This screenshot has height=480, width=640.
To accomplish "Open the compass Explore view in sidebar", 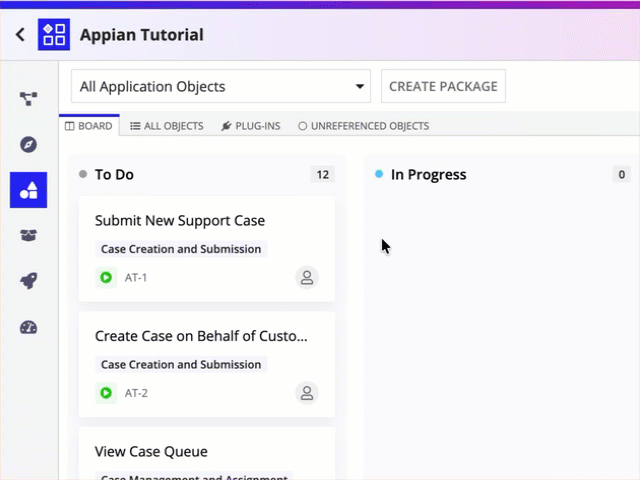I will 29,144.
